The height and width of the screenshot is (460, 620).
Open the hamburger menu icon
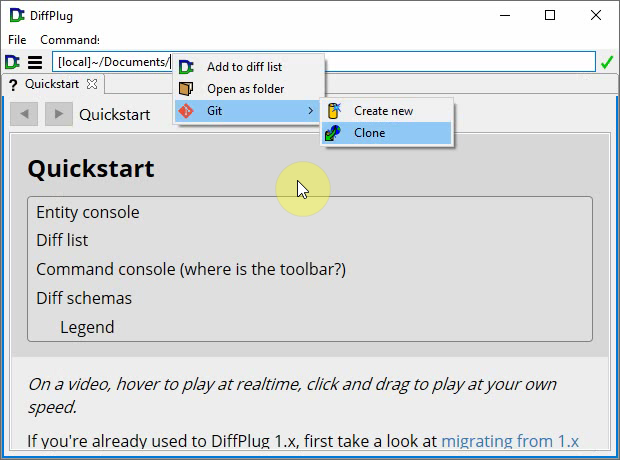coord(35,62)
